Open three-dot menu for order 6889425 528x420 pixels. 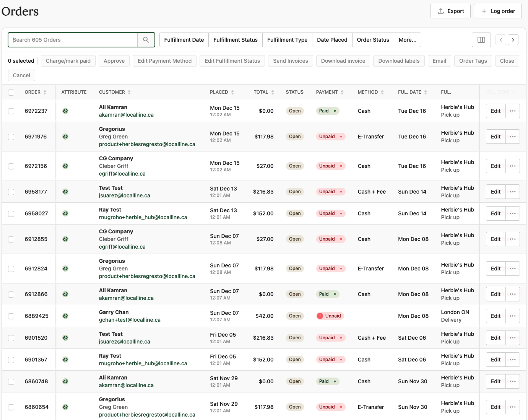(x=513, y=316)
